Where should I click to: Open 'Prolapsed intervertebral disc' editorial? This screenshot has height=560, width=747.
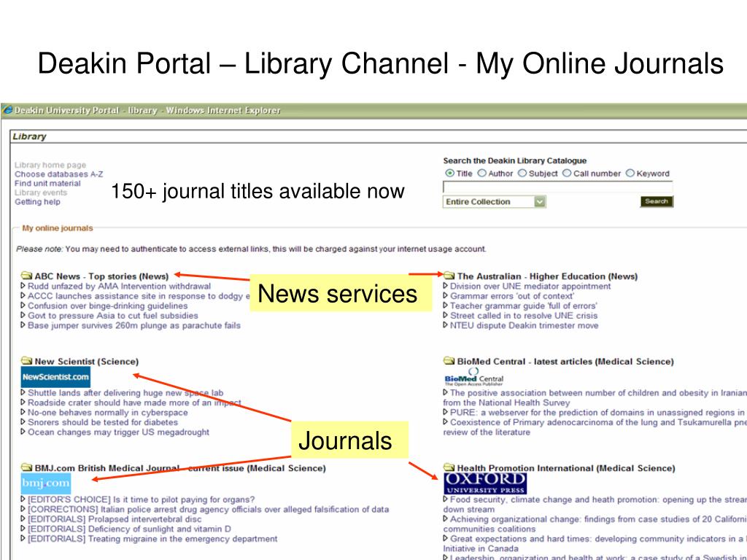[x=115, y=519]
